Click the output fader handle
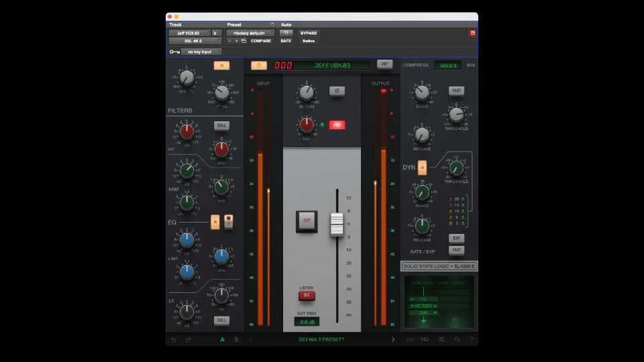Viewport: 644px width, 362px height. pos(337,225)
